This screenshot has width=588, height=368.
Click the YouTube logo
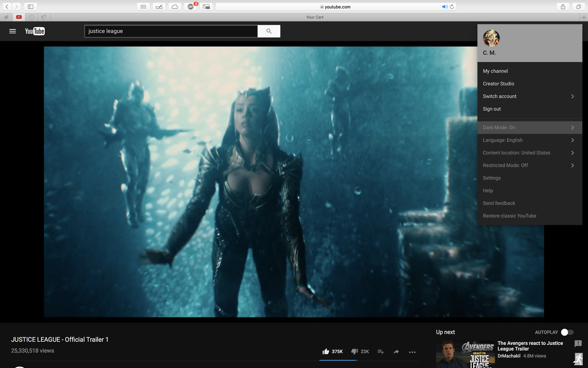(x=35, y=31)
